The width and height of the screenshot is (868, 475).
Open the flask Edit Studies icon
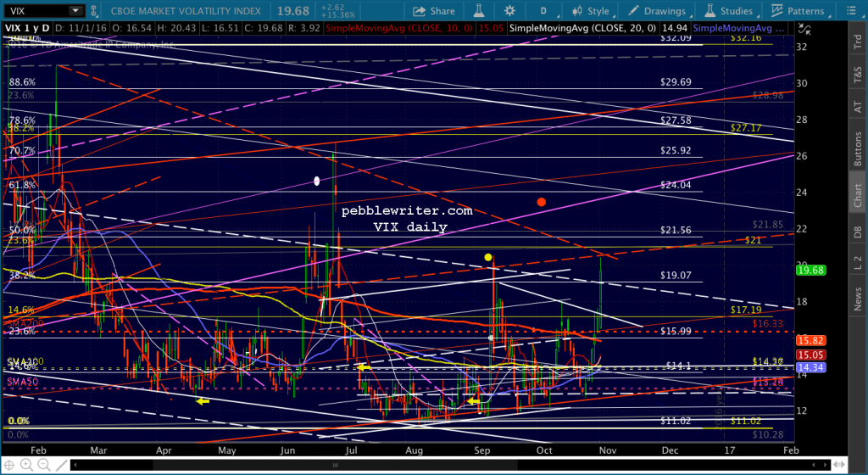point(480,10)
